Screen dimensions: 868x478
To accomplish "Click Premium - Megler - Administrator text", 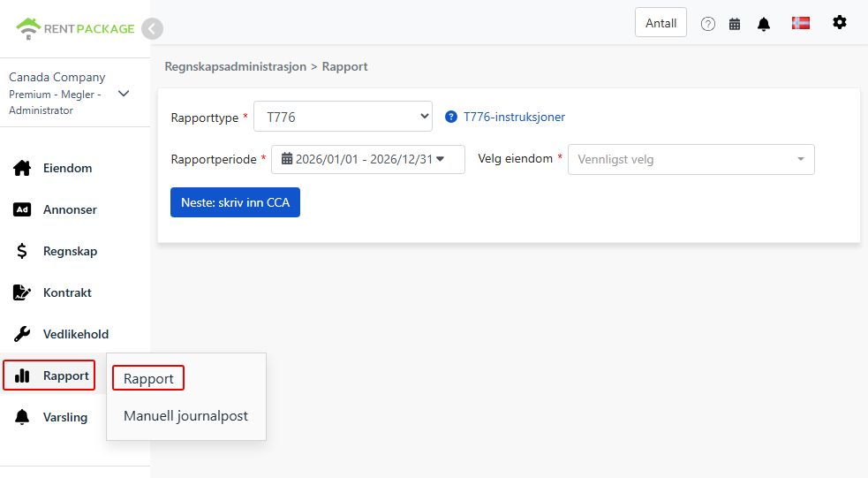I will tap(55, 102).
